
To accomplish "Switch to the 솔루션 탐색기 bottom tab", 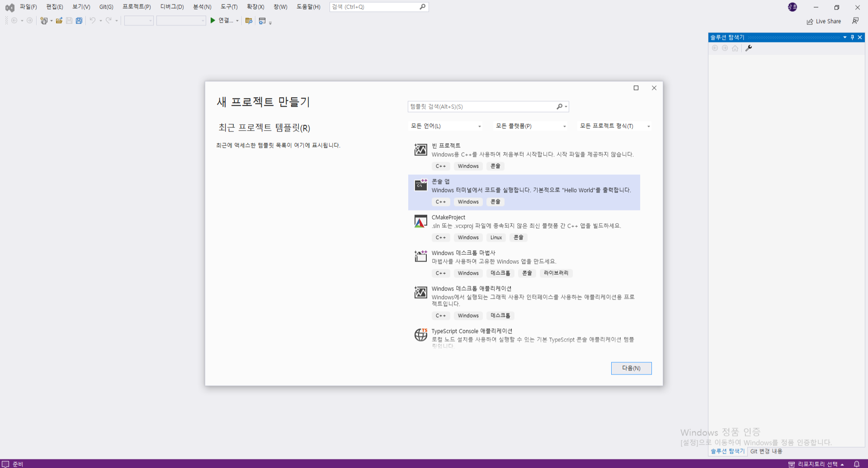I will click(x=727, y=451).
